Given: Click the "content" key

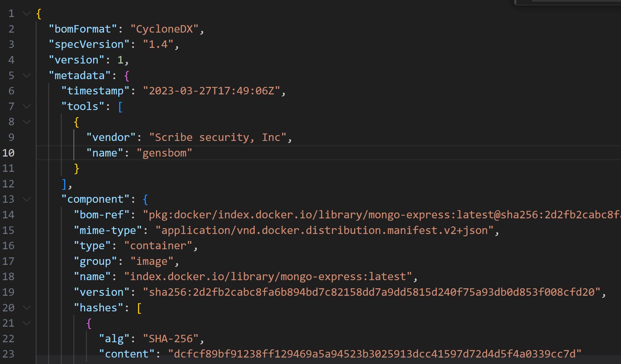Looking at the screenshot, I should pos(127,354).
